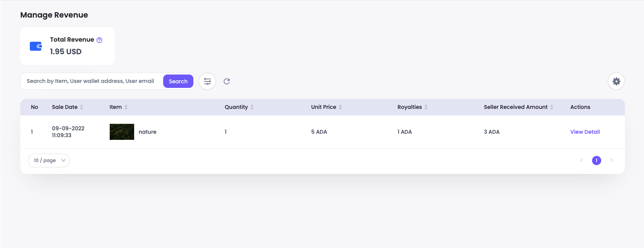Screen dimensions: 644x248
Task: Open the 10 / page dropdown
Action: point(49,160)
